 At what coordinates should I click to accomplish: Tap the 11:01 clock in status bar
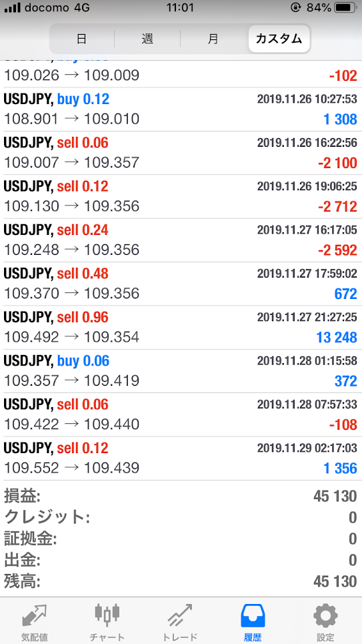[180, 8]
